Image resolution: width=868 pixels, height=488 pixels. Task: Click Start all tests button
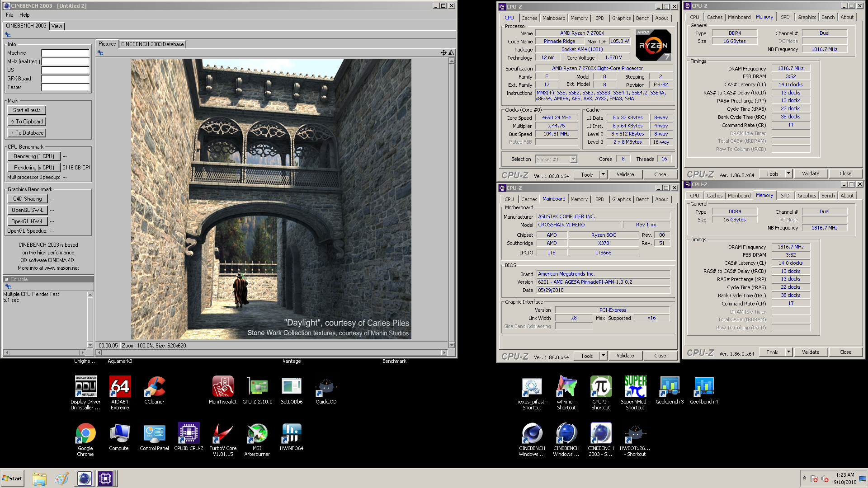(x=27, y=110)
